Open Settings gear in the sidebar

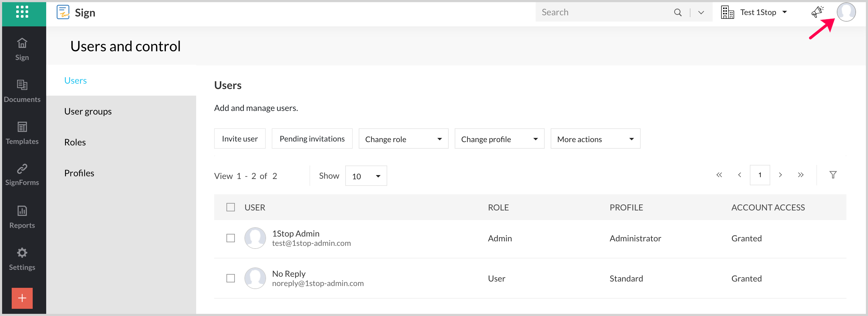pos(22,259)
